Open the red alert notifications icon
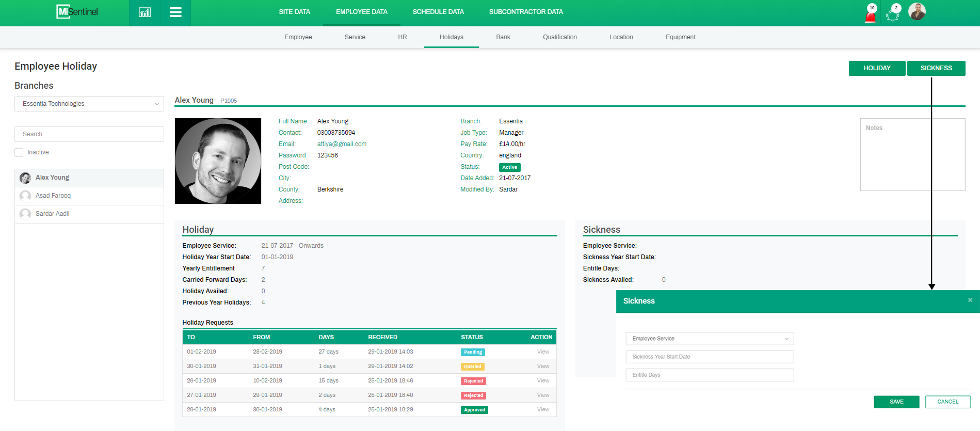 point(871,13)
